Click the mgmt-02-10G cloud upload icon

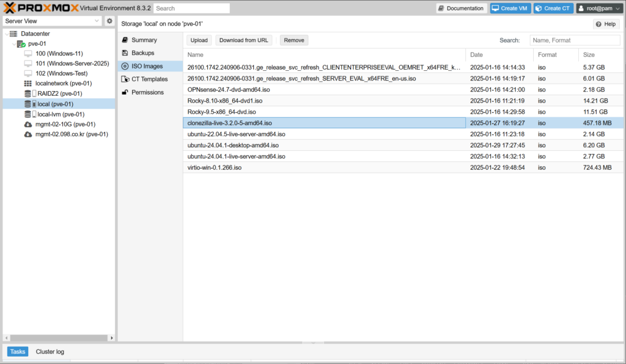[x=28, y=124]
